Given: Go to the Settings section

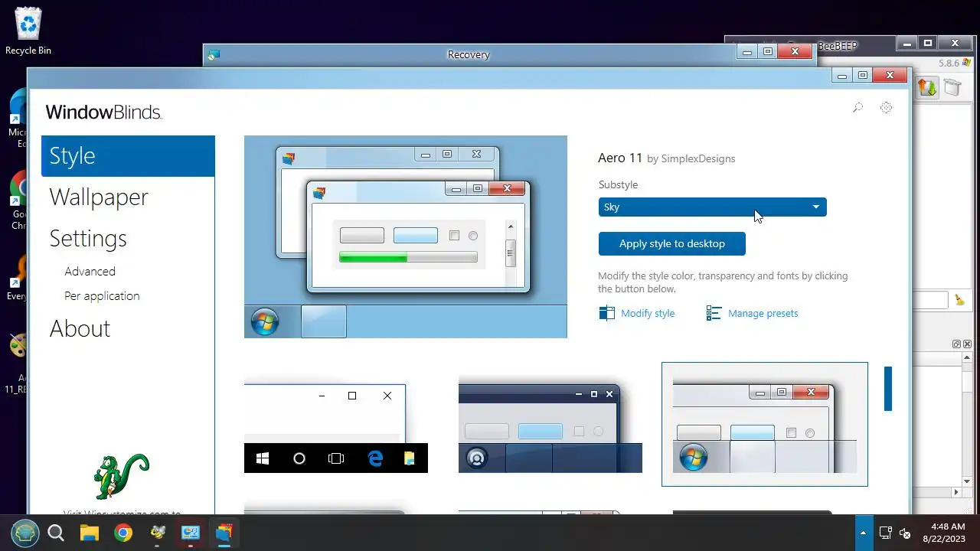Looking at the screenshot, I should pyautogui.click(x=88, y=239).
